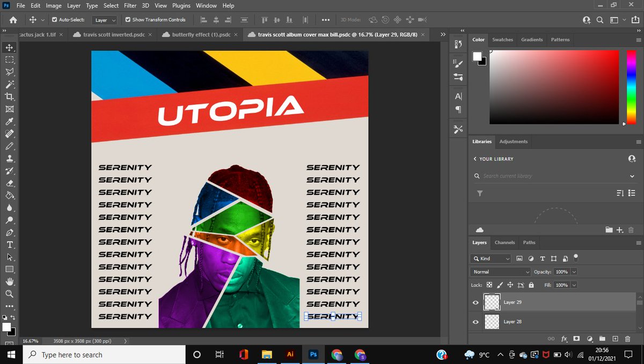Create a new group folder icon
This screenshot has height=364, width=644.
pos(602,339)
